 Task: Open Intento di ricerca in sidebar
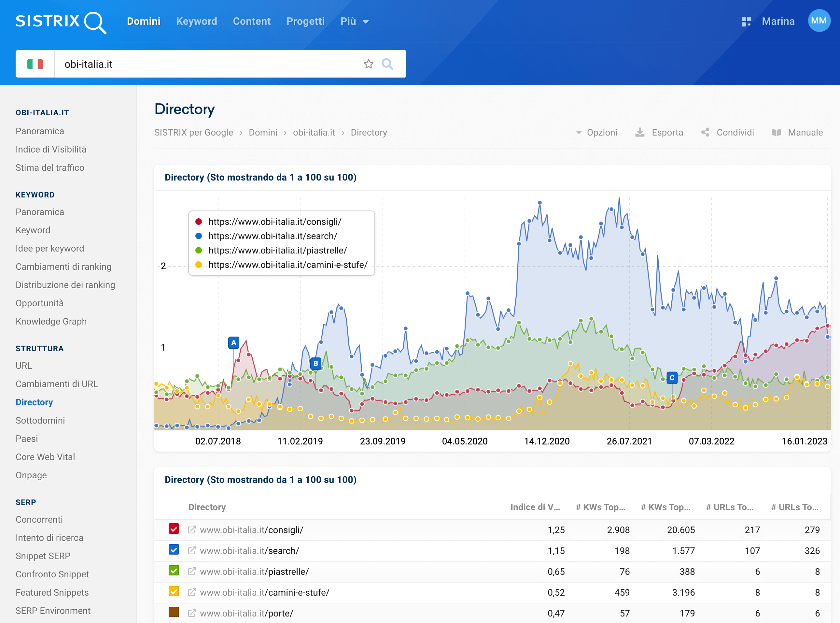[x=49, y=538]
